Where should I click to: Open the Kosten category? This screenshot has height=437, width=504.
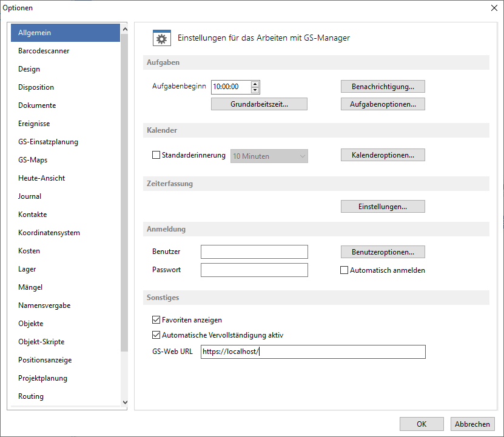click(x=66, y=251)
